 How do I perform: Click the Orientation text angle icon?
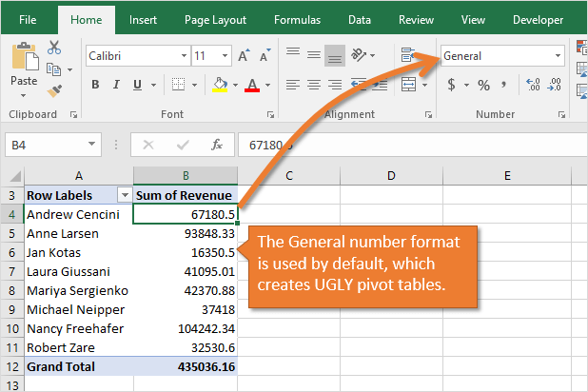359,55
